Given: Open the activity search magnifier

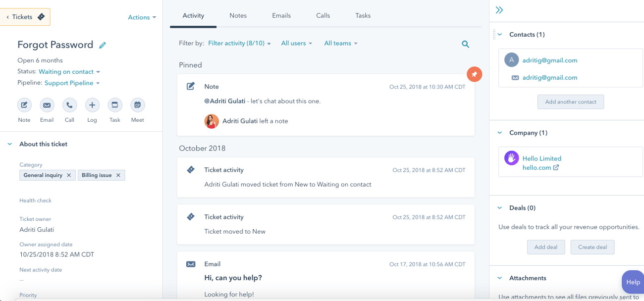Looking at the screenshot, I should coord(465,44).
